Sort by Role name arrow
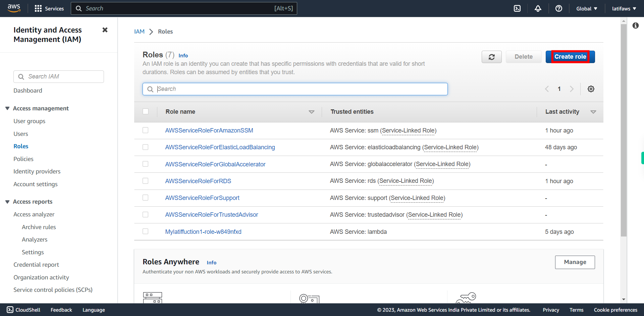The width and height of the screenshot is (644, 316). click(x=312, y=112)
